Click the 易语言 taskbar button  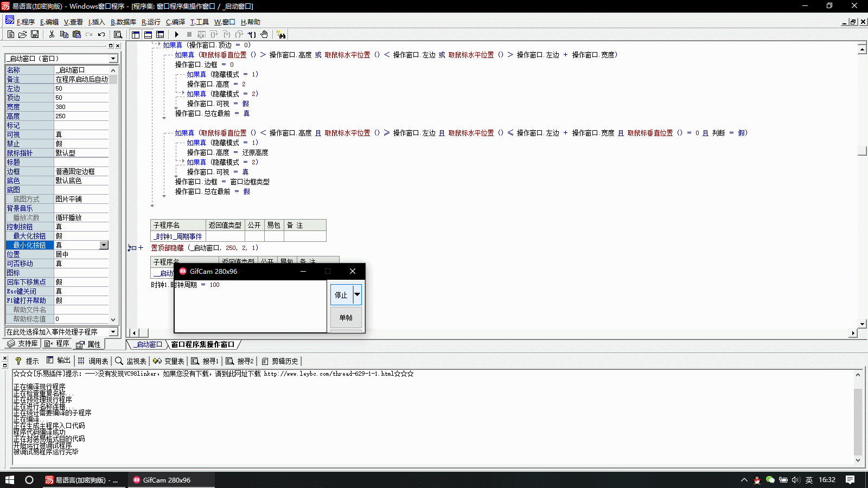click(x=85, y=480)
